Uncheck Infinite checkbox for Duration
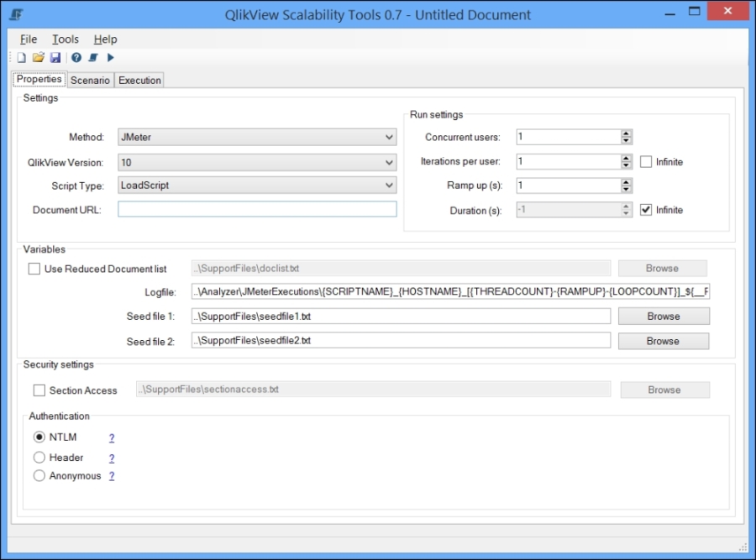The width and height of the screenshot is (756, 560). pyautogui.click(x=646, y=210)
